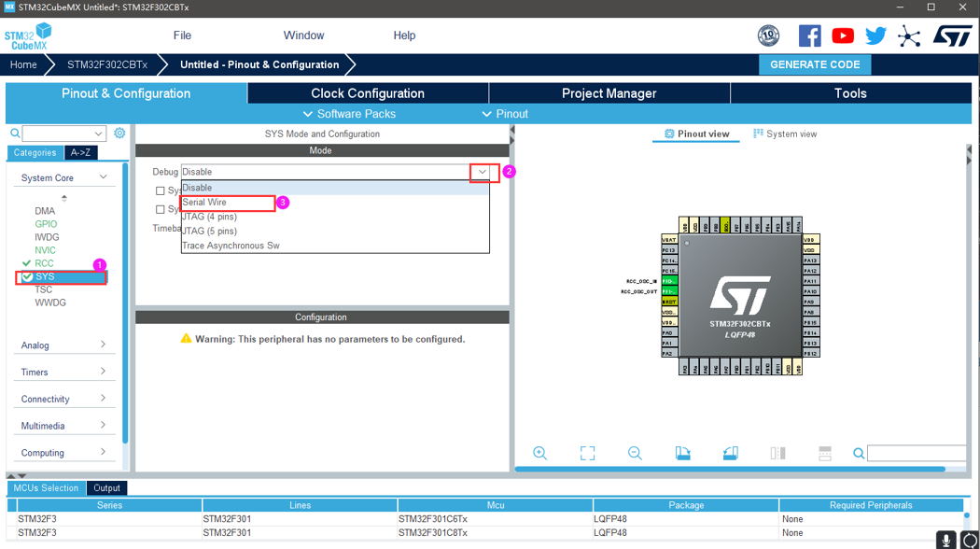
Task: Open the YouTube icon link
Action: coord(843,35)
